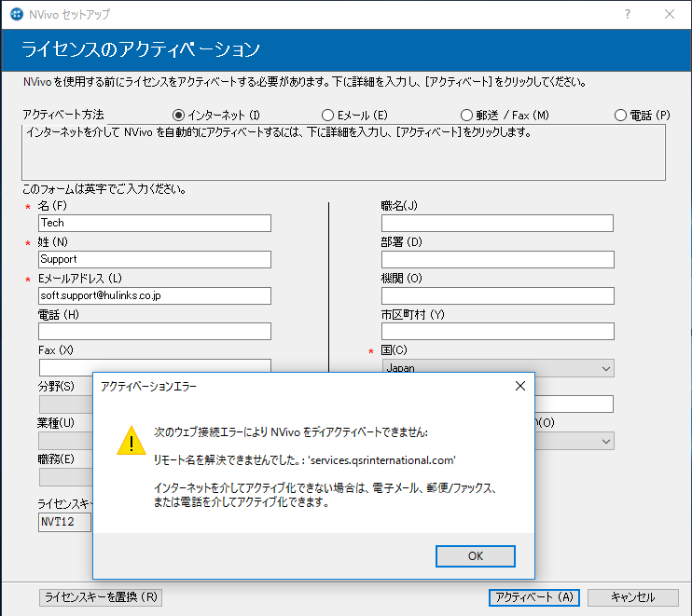This screenshot has height=616, width=692.
Task: Open the 国(C) country dropdown showing Japan
Action: (x=498, y=368)
